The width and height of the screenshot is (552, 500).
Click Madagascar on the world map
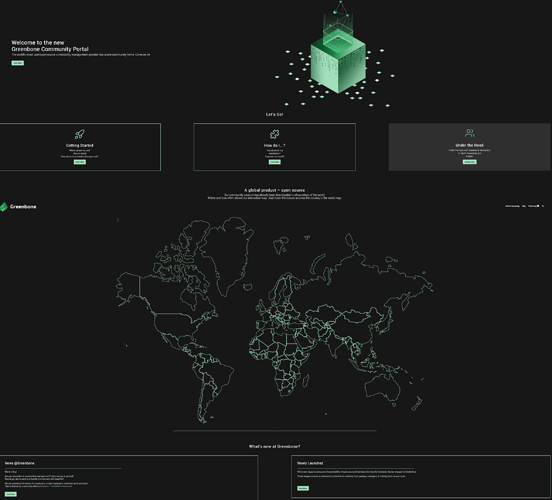click(x=306, y=381)
